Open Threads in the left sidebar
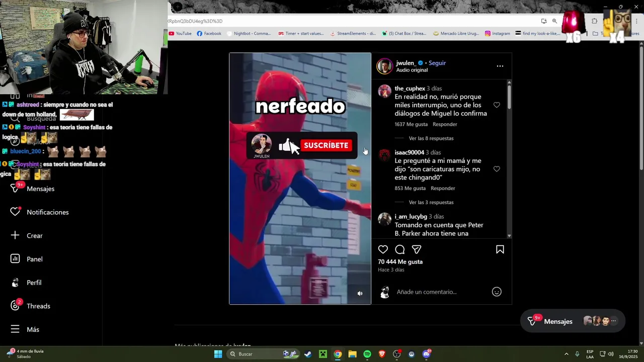Viewport: 644px width, 362px height. click(38, 306)
